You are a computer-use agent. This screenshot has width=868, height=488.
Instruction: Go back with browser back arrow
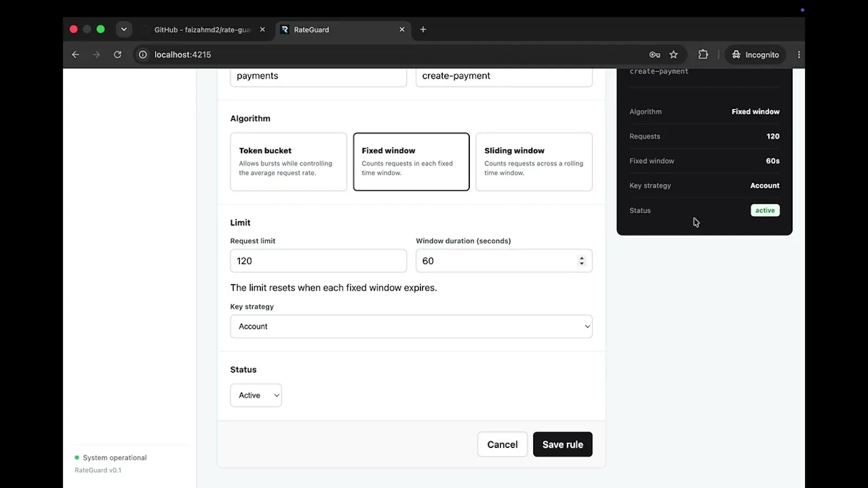75,54
